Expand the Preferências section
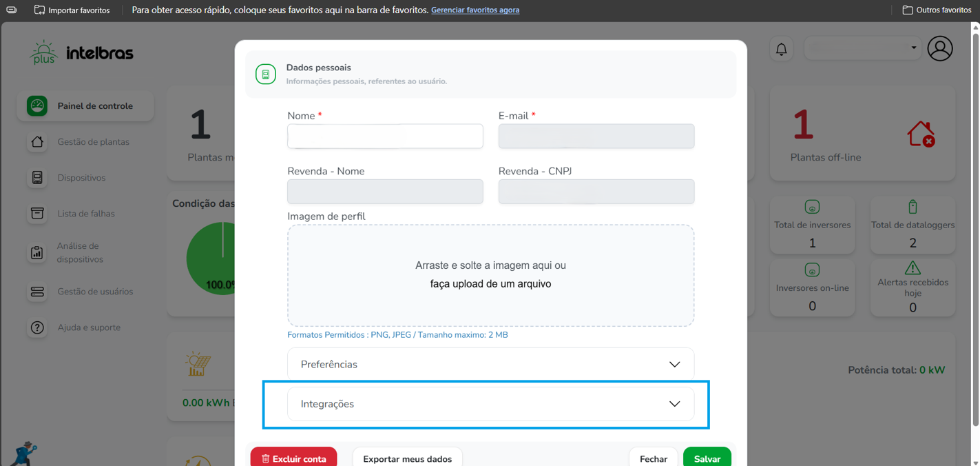Viewport: 980px width, 466px height. pos(490,364)
